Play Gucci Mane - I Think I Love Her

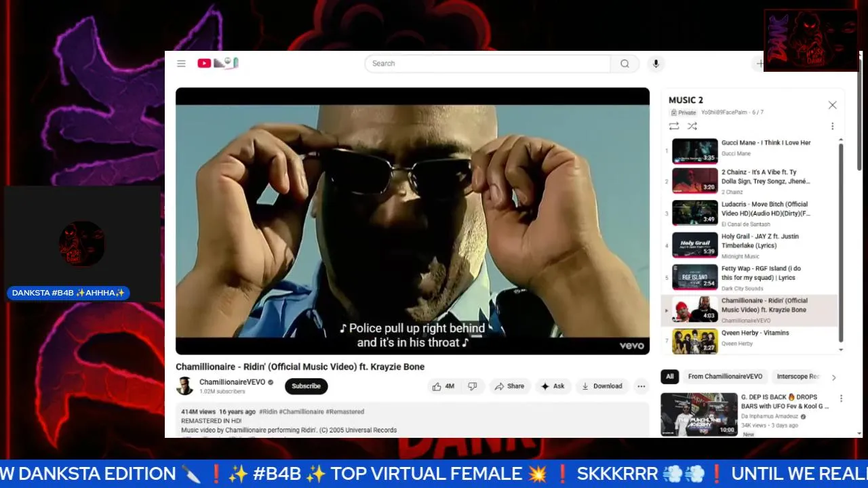749,150
